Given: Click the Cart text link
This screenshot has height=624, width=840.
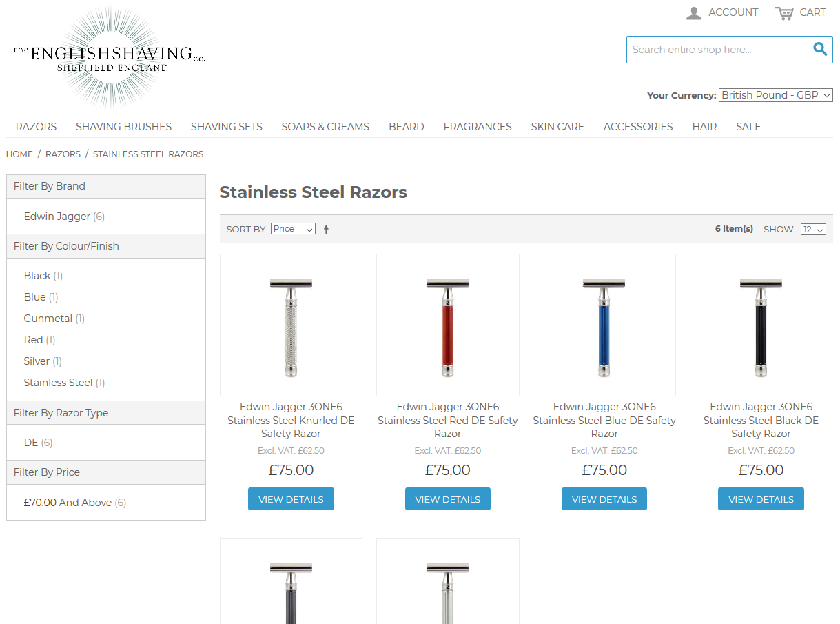Looking at the screenshot, I should click(812, 12).
